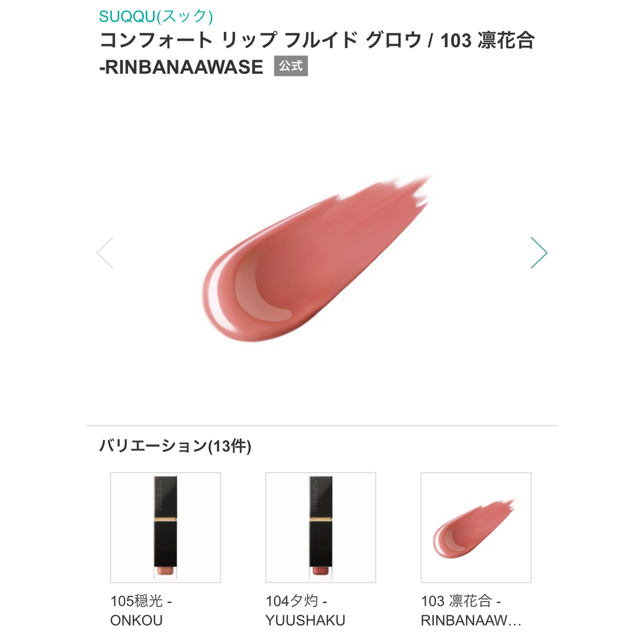Show the next product image with right chevron
The height and width of the screenshot is (644, 644).
pyautogui.click(x=539, y=253)
